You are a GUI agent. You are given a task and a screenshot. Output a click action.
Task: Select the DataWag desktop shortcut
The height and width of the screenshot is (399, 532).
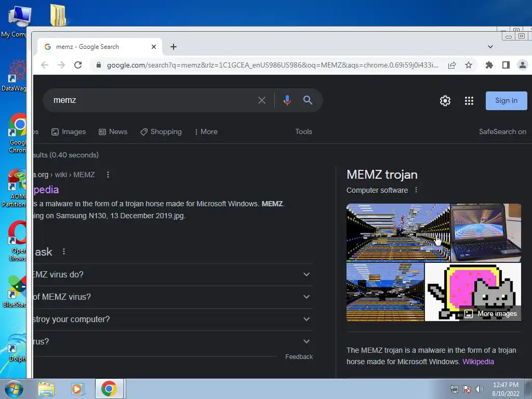pos(14,75)
